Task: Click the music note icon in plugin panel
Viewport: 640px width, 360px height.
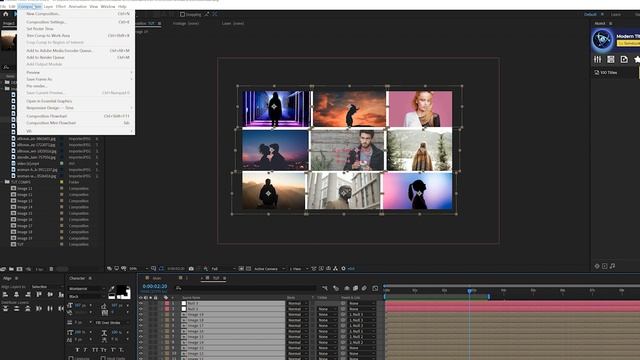Action: click(x=612, y=266)
